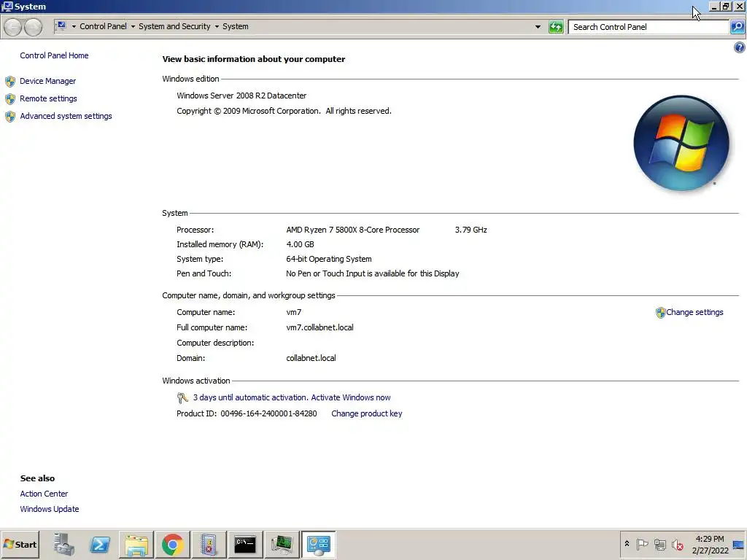The height and width of the screenshot is (560, 747).
Task: Click the 4.00 GB memory value
Action: click(300, 244)
